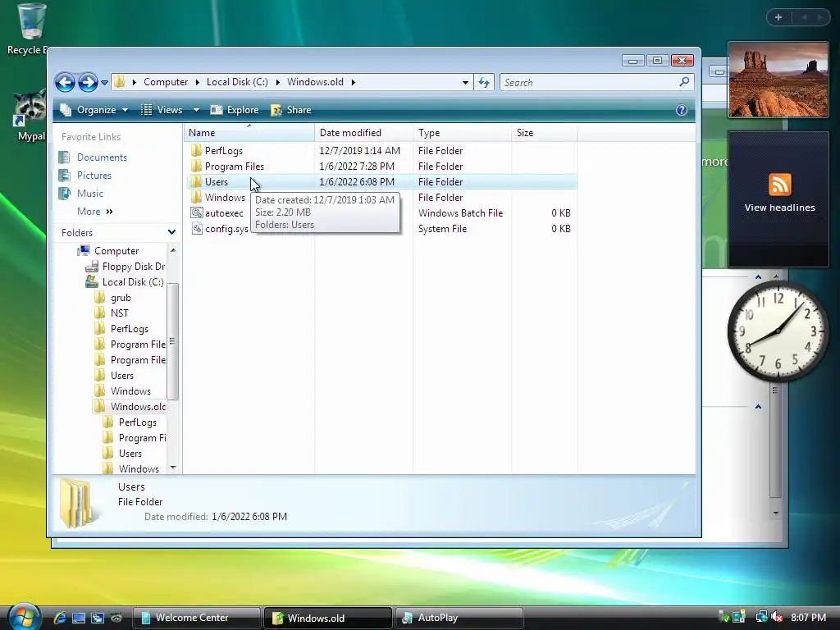The width and height of the screenshot is (840, 630).
Task: Sort by the Type column header
Action: click(462, 133)
